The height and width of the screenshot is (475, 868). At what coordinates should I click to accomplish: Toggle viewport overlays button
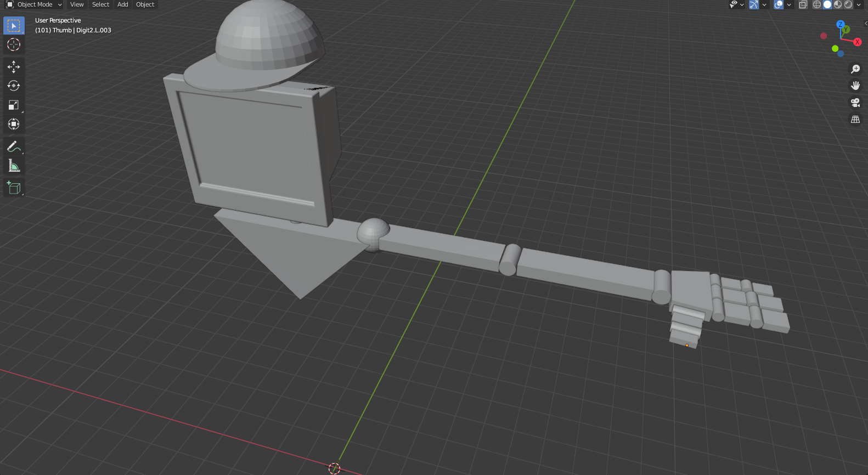(x=779, y=5)
